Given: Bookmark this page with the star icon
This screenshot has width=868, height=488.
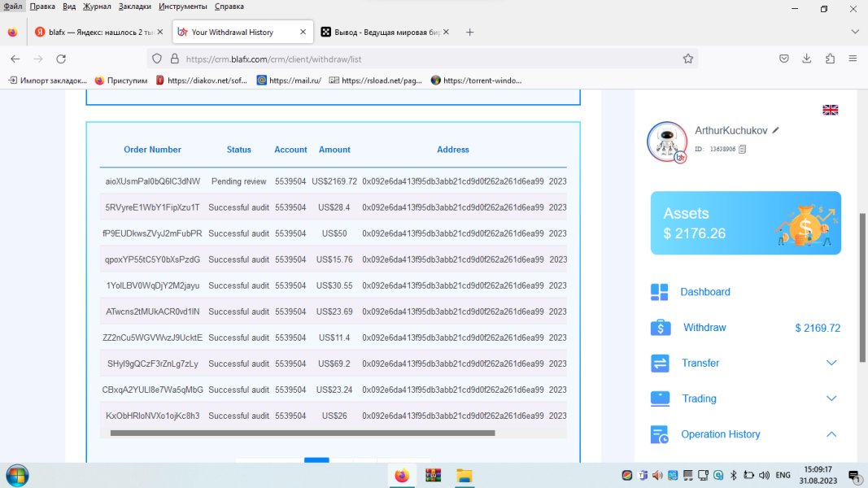Looking at the screenshot, I should pos(688,59).
